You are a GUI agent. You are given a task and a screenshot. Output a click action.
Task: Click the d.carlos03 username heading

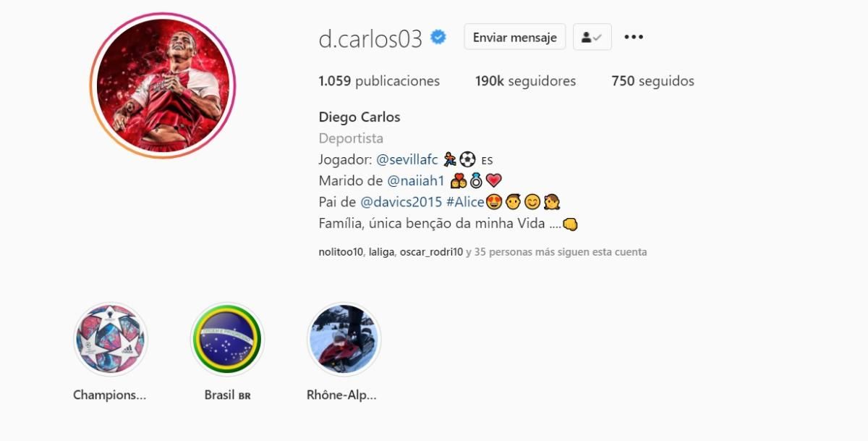pos(370,38)
